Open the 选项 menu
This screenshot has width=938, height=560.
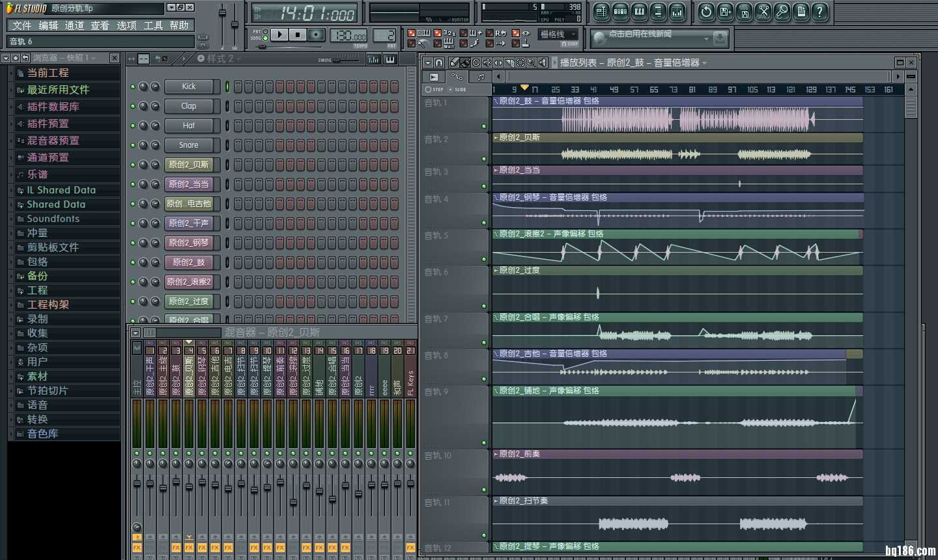(x=126, y=25)
